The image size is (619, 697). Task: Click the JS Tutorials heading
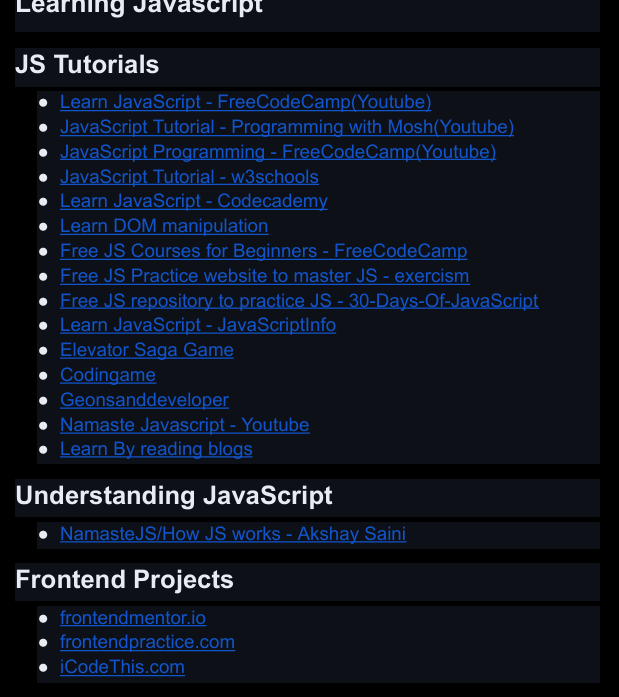point(87,65)
